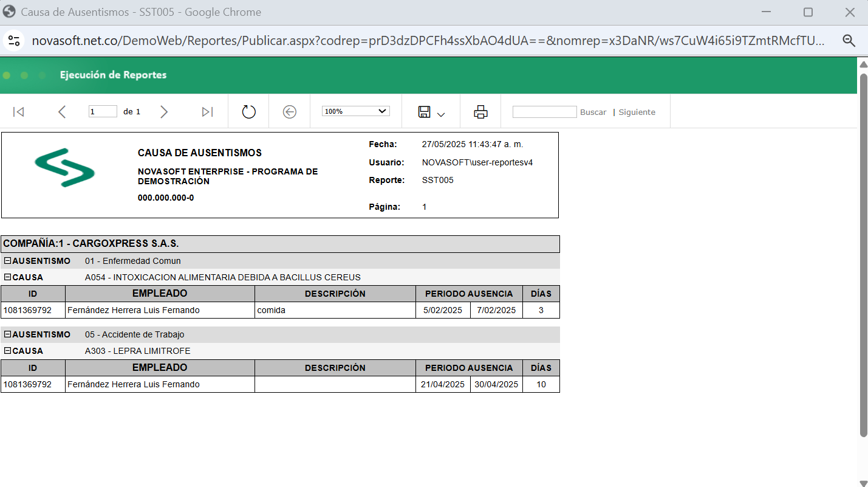The width and height of the screenshot is (868, 487).
Task: Click the Ejecución de Reportes header title
Action: click(x=113, y=75)
